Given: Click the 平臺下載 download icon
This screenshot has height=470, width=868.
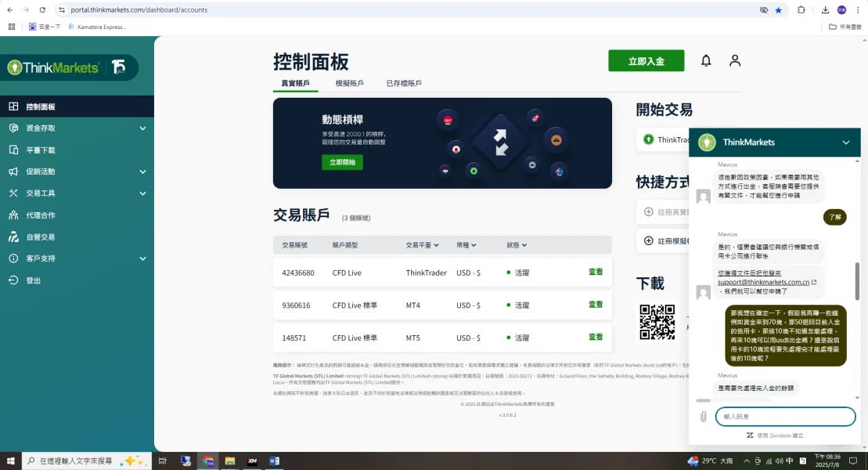Looking at the screenshot, I should pos(13,150).
